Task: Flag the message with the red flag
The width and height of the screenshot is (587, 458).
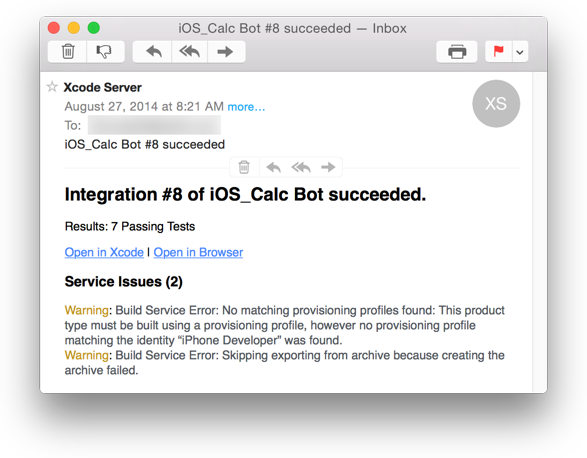Action: [x=499, y=51]
